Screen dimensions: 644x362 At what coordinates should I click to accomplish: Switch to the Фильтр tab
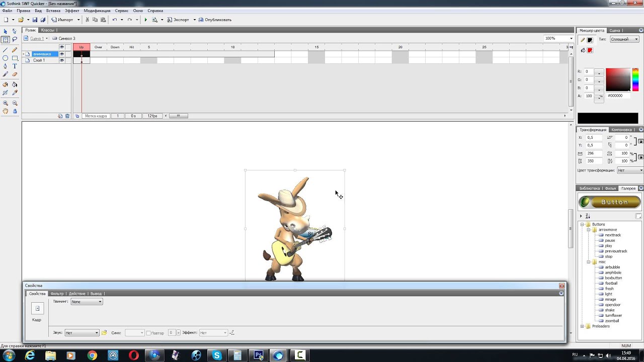[x=57, y=294]
